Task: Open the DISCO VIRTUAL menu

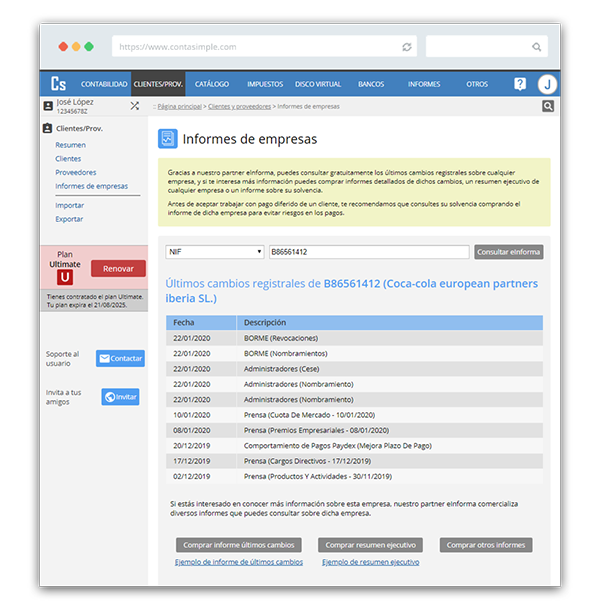Action: 318,84
